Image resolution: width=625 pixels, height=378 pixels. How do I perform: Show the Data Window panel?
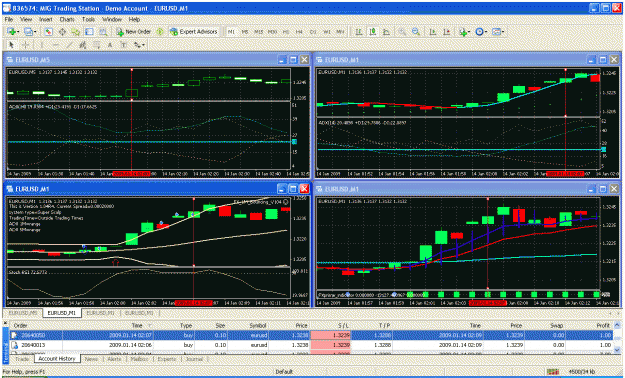[x=62, y=32]
